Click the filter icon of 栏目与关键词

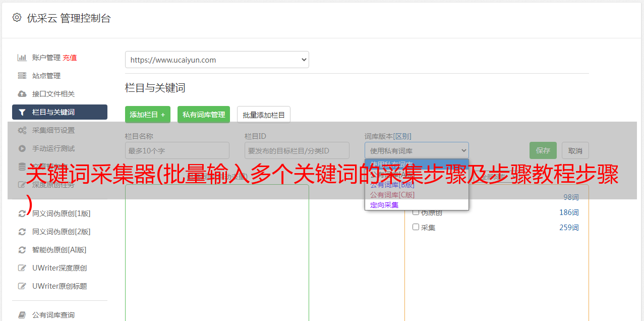pyautogui.click(x=22, y=112)
